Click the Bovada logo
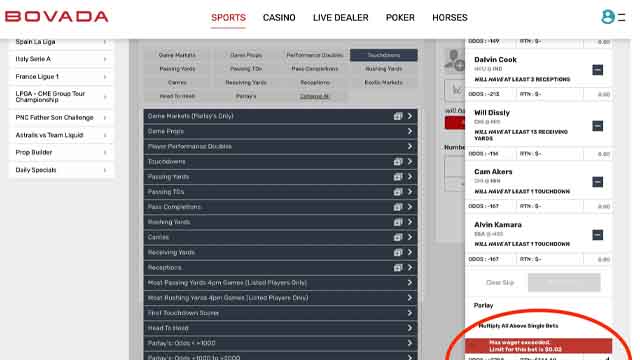The image size is (640, 360). pyautogui.click(x=56, y=16)
